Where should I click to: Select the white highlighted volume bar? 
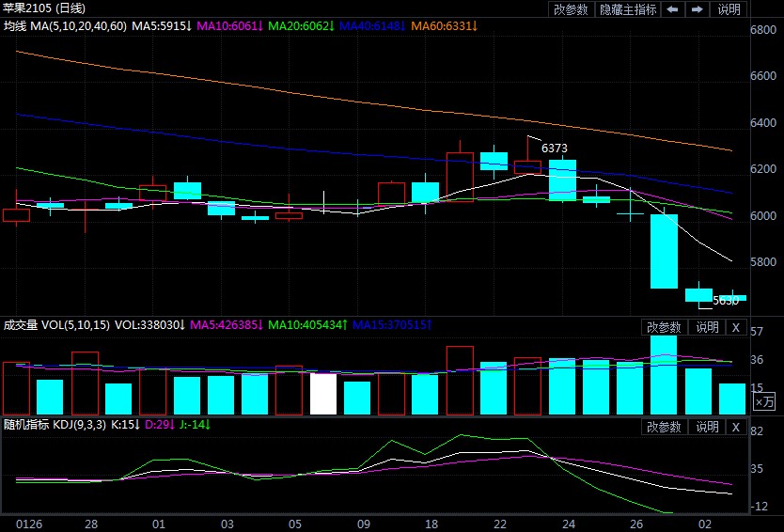click(x=323, y=394)
